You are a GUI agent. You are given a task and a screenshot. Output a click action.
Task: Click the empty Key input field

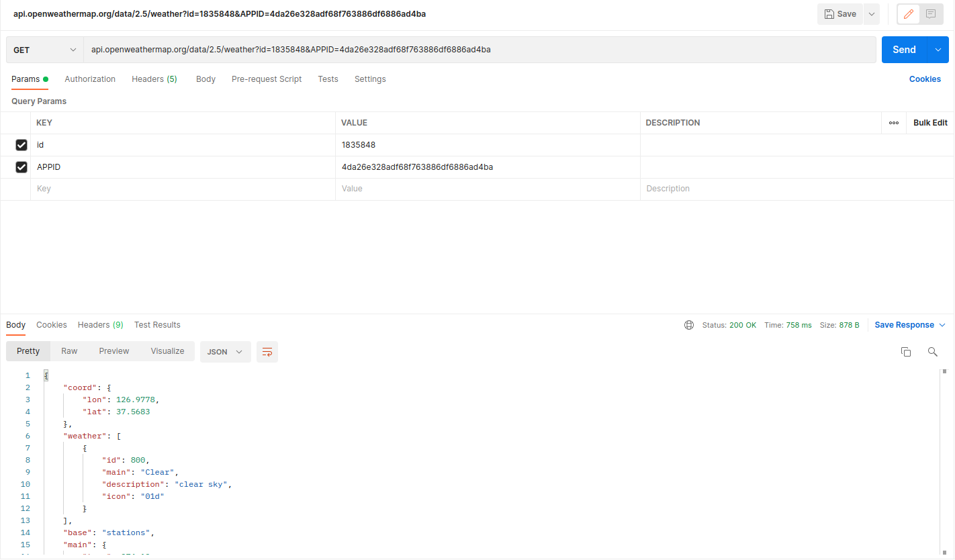(183, 189)
